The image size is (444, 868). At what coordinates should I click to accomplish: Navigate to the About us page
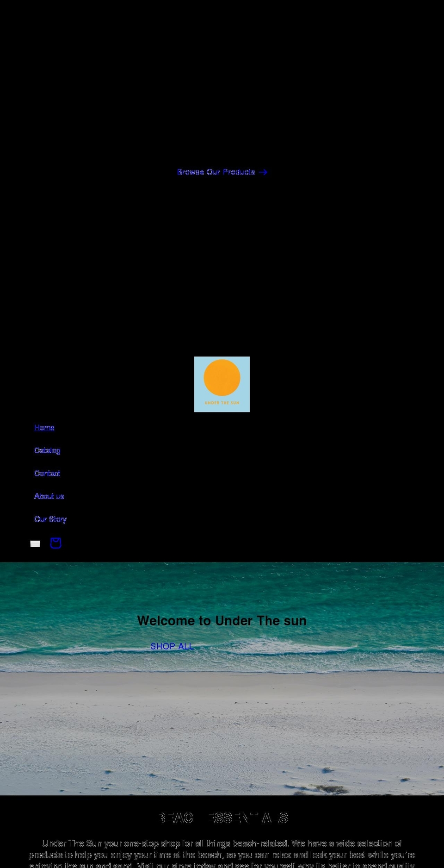click(49, 496)
